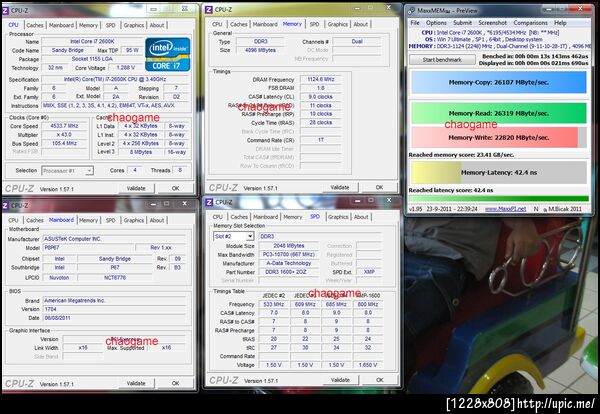
Task: Click CPU-Z icon in Mainboard window title bar
Action: tap(6, 205)
